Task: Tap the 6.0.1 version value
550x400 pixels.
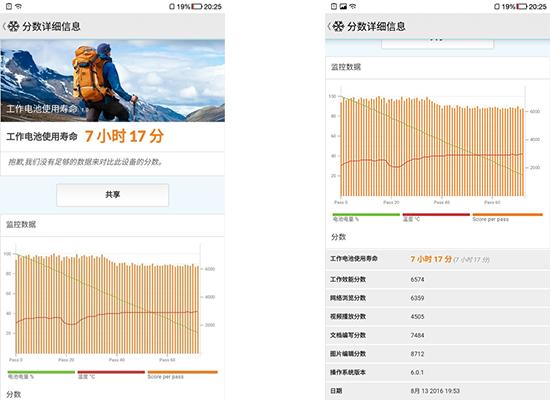Action: (417, 372)
